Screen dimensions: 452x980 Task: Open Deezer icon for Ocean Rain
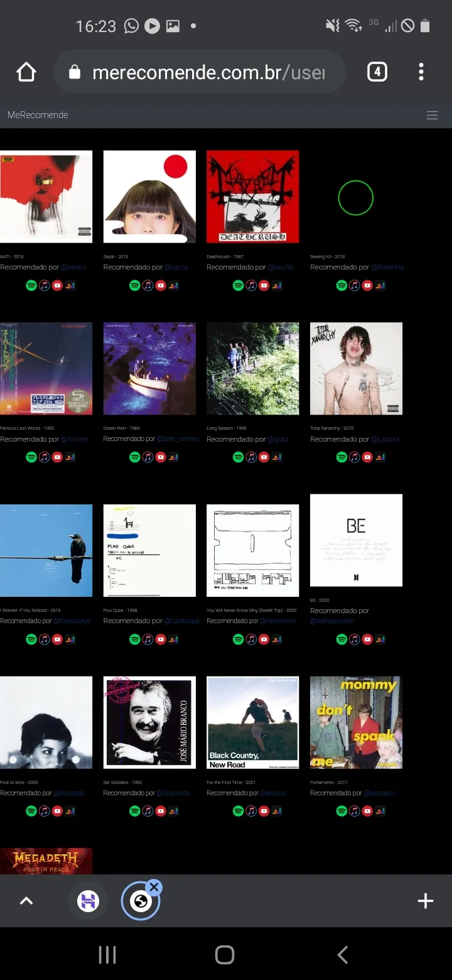173,457
